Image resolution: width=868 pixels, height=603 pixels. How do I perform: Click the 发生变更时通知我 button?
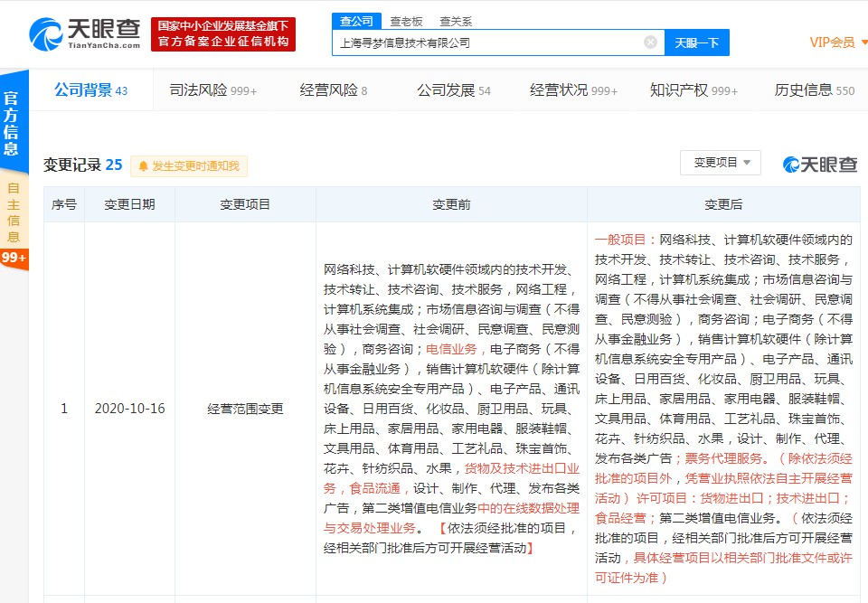pos(189,166)
